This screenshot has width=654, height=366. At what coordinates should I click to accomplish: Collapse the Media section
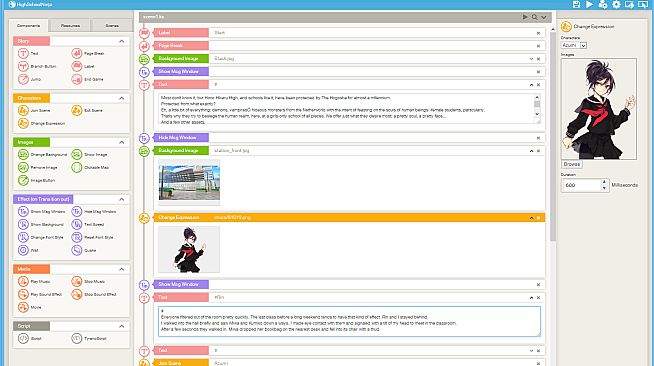click(121, 269)
